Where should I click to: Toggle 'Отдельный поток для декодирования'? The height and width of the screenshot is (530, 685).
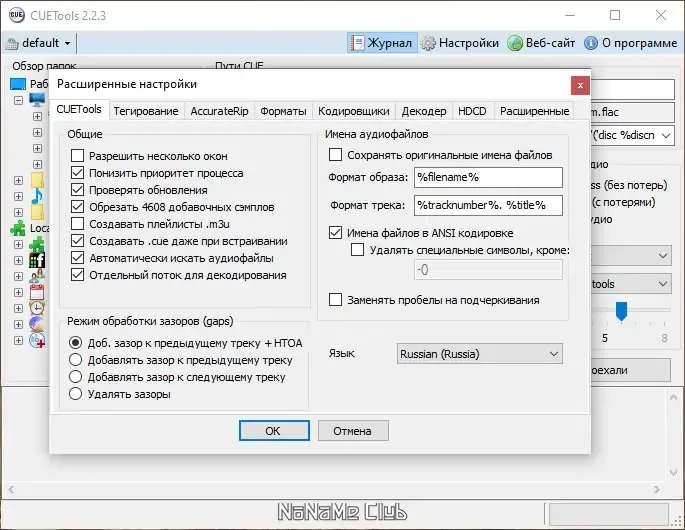tap(77, 275)
